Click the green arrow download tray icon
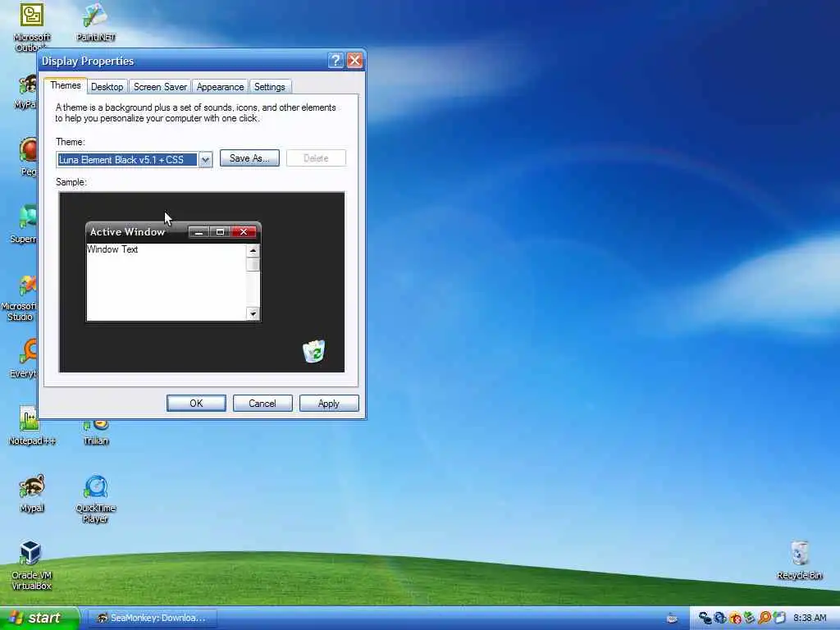Viewport: 840px width, 630px height. 750,619
